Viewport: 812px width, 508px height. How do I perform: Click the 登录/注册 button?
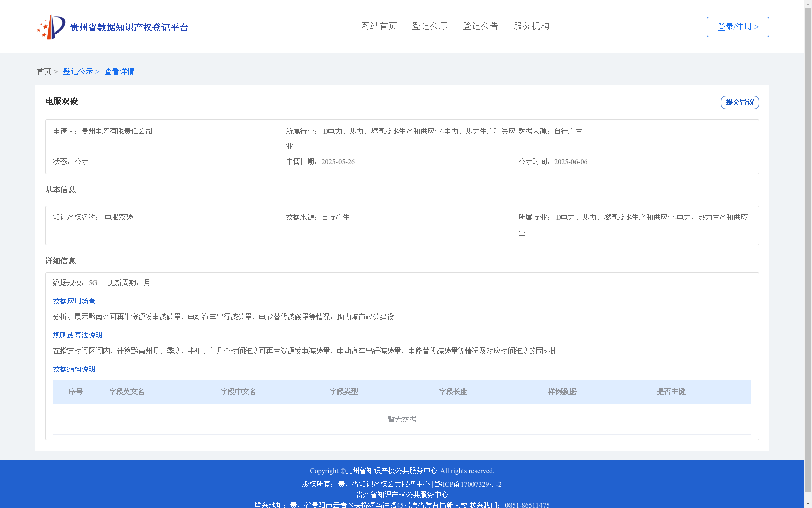[738, 27]
